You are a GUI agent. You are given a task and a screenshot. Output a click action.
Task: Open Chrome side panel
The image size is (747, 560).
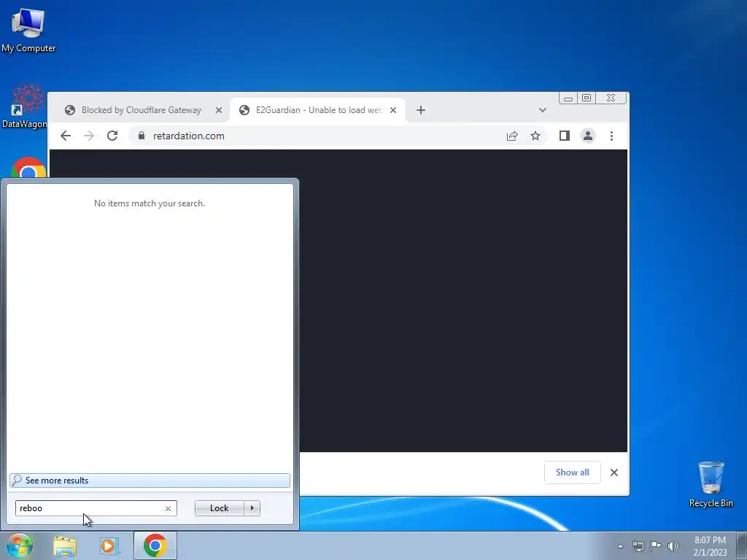(565, 136)
